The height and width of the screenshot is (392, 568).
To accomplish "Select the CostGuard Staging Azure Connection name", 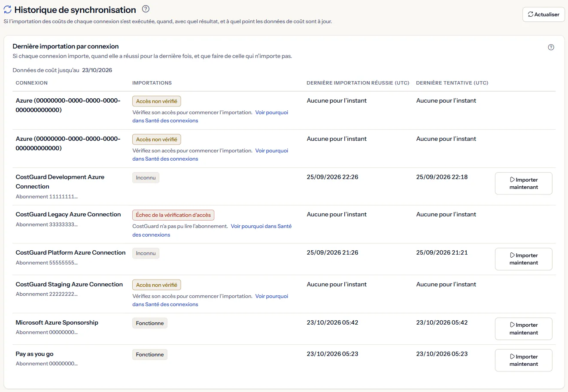I will [69, 284].
